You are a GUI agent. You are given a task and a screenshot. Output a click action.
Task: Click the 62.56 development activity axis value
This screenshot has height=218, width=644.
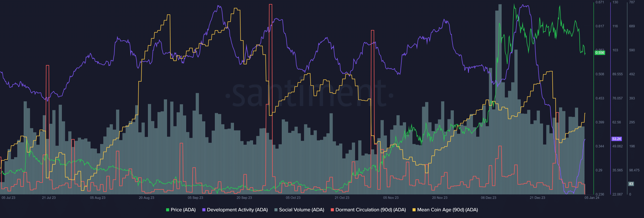pos(617,122)
